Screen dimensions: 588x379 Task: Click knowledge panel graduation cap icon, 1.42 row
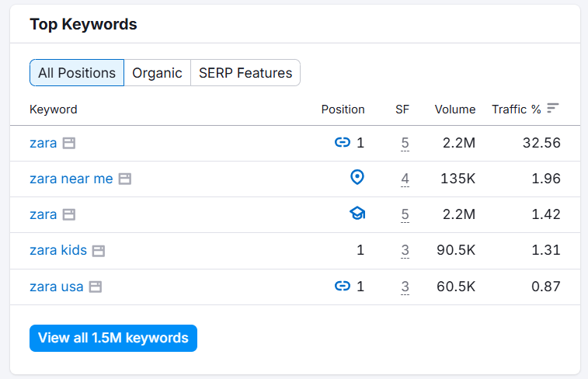coord(357,214)
